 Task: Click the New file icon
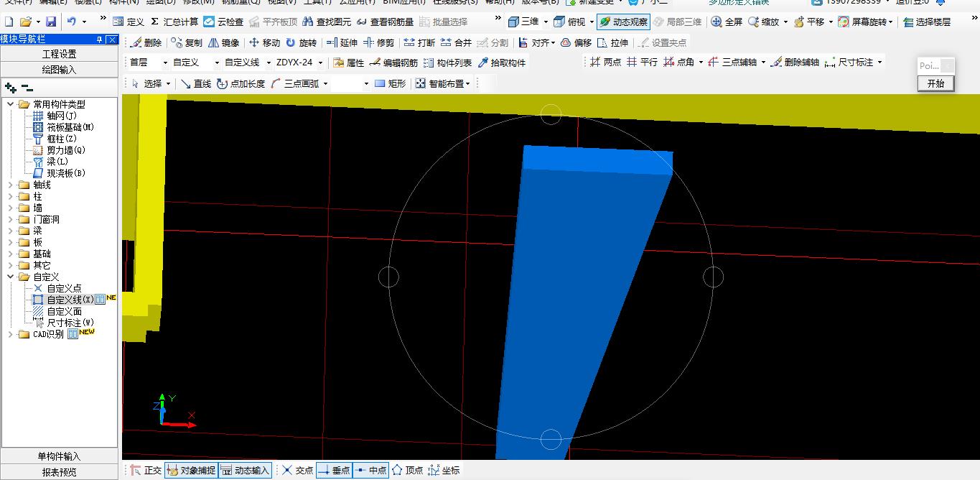tap(9, 22)
